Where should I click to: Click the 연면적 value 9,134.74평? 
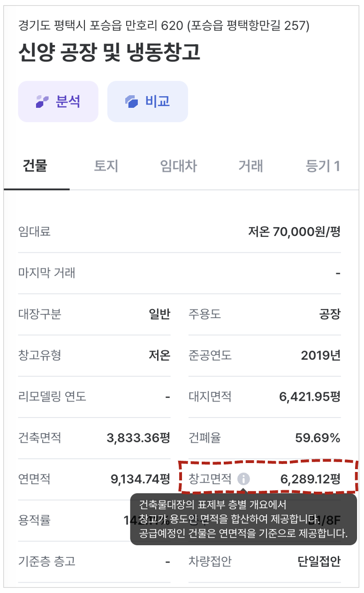[140, 479]
